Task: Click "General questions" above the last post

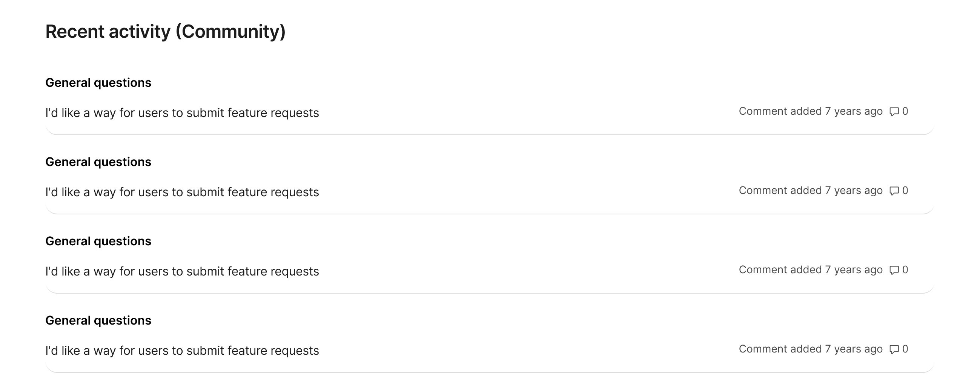Action: point(98,320)
